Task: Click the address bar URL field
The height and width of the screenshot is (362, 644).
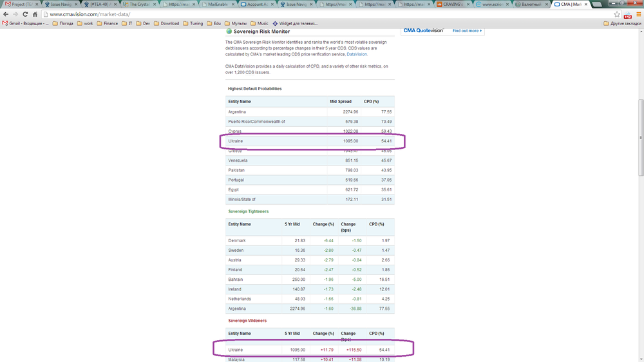Action: pos(322,14)
